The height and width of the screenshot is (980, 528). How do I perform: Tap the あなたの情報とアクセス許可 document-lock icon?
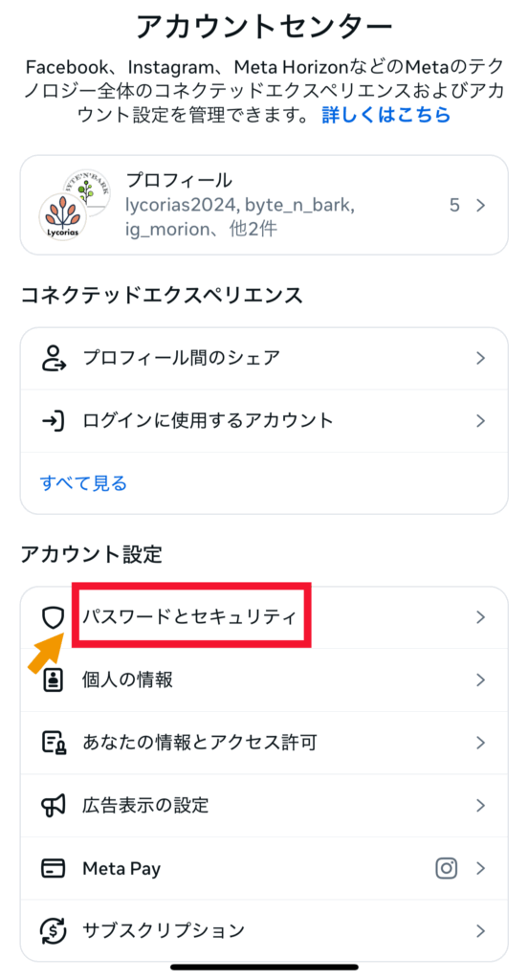point(54,743)
